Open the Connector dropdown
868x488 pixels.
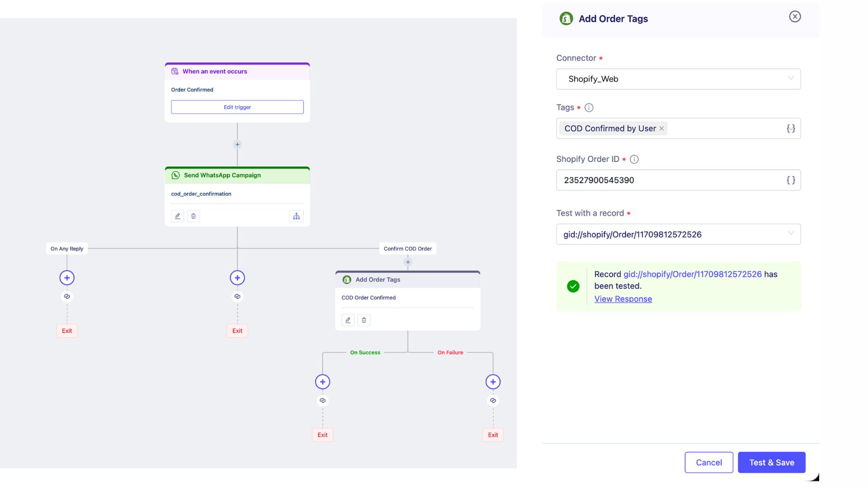[x=678, y=79]
